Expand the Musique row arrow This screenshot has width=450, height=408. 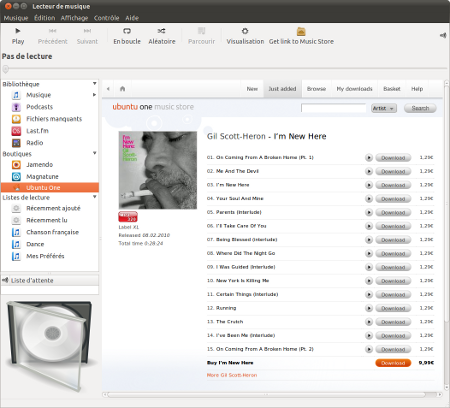(x=95, y=95)
